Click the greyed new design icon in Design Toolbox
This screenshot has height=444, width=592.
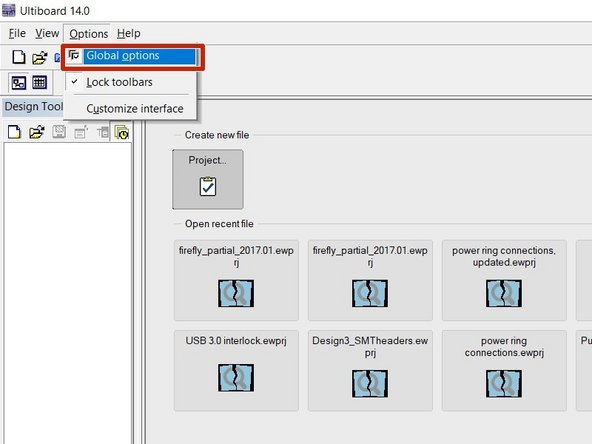pyautogui.click(x=81, y=132)
